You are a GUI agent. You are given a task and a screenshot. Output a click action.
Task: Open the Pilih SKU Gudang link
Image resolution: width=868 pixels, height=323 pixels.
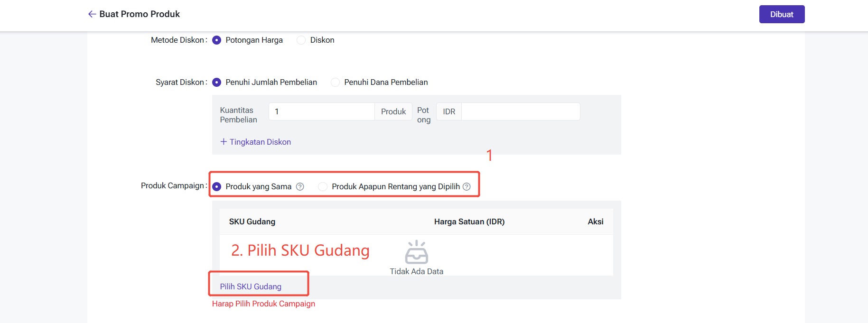[x=251, y=286]
